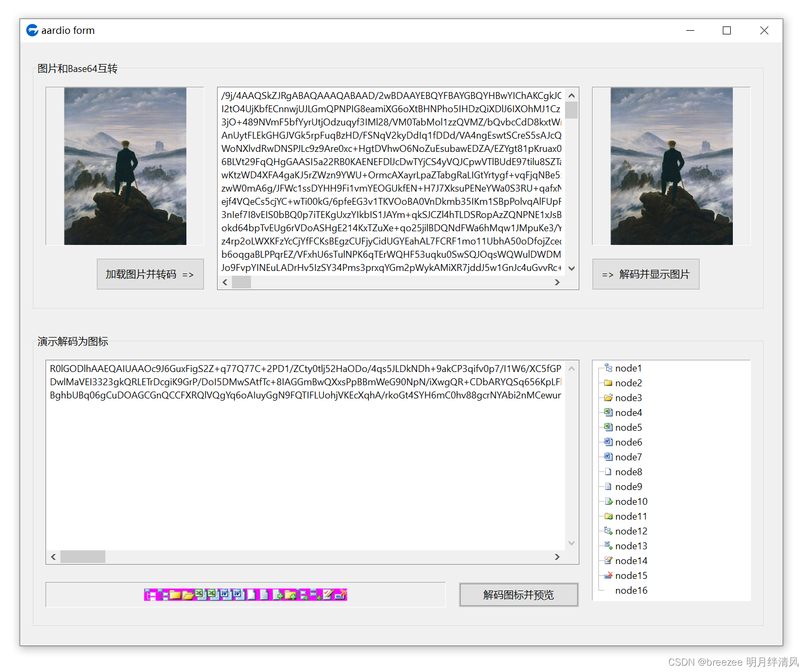Click the image Base64 horizontal scroll thumb
The width and height of the screenshot is (807, 672).
coord(241,282)
